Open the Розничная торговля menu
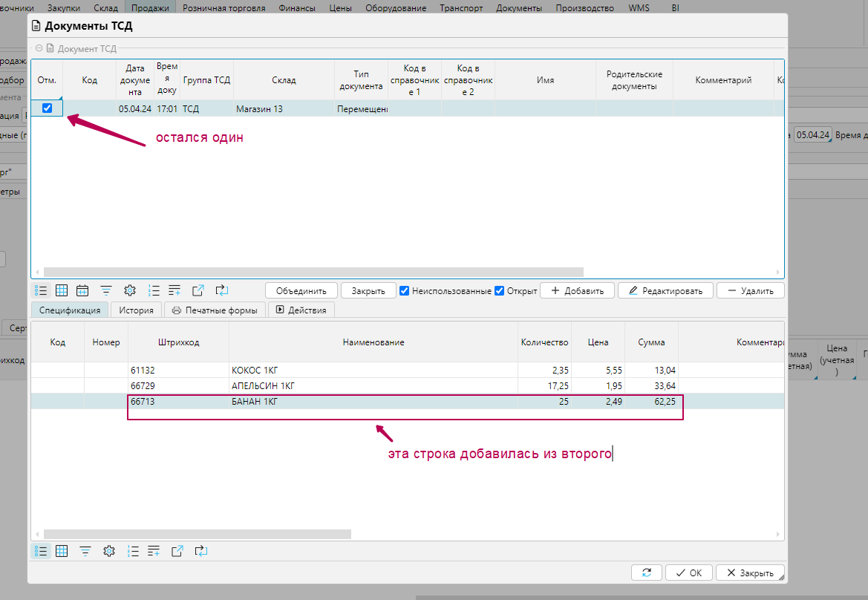This screenshot has height=600, width=868. pos(224,8)
